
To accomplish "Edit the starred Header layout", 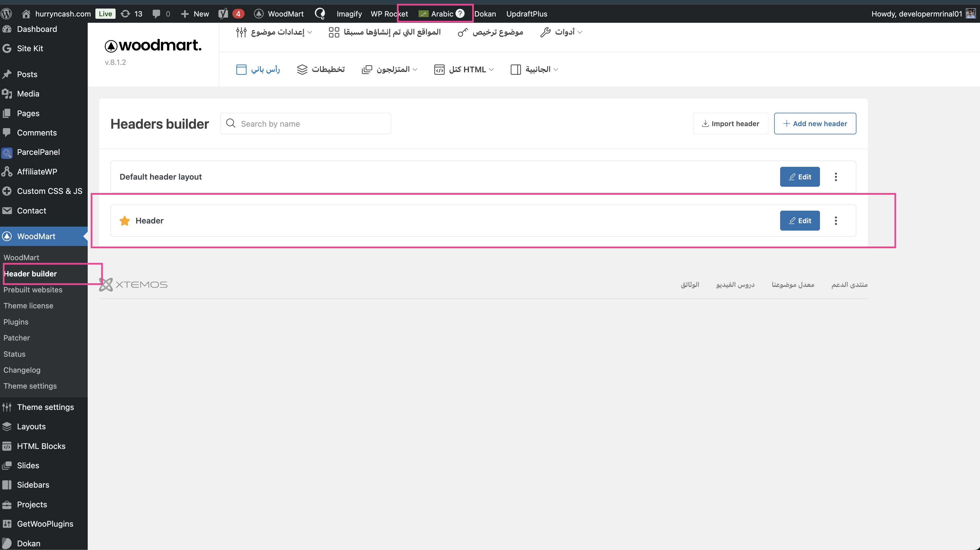I will 800,221.
